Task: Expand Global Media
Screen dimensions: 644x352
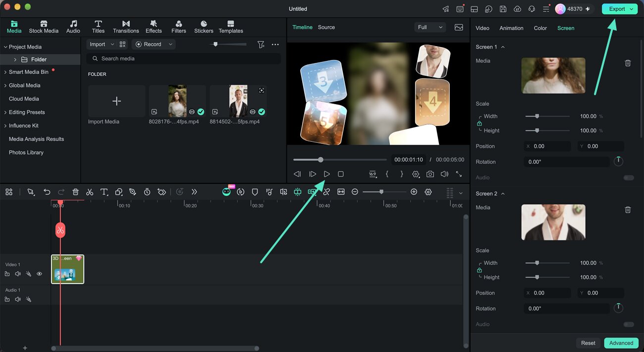Action: [x=5, y=85]
